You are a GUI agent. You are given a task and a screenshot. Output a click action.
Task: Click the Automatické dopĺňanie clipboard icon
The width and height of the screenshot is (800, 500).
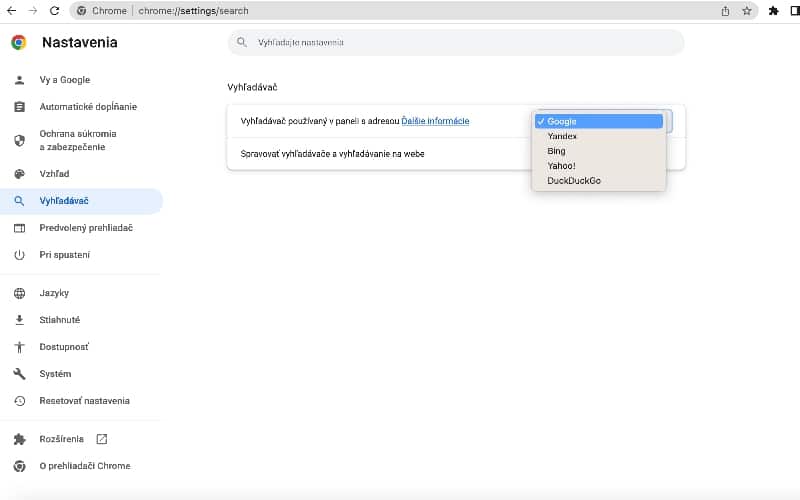coord(19,107)
